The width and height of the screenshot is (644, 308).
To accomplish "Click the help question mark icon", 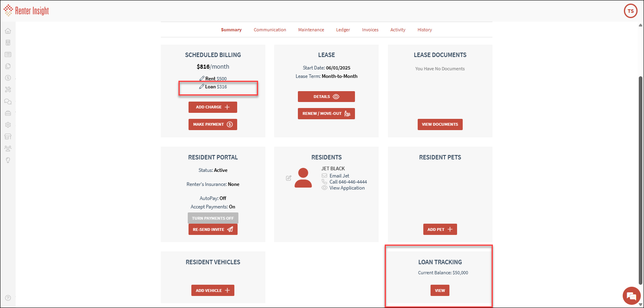I will pos(8,298).
